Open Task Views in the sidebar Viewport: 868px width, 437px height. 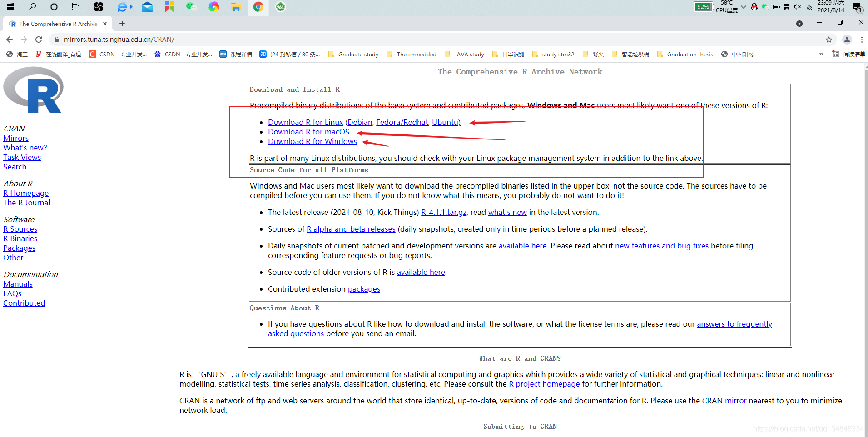point(22,157)
